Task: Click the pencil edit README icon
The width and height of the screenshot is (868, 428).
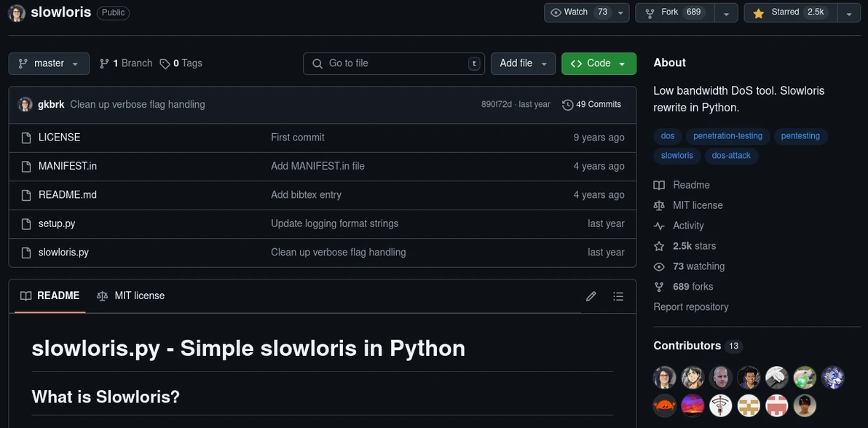Action: point(591,296)
